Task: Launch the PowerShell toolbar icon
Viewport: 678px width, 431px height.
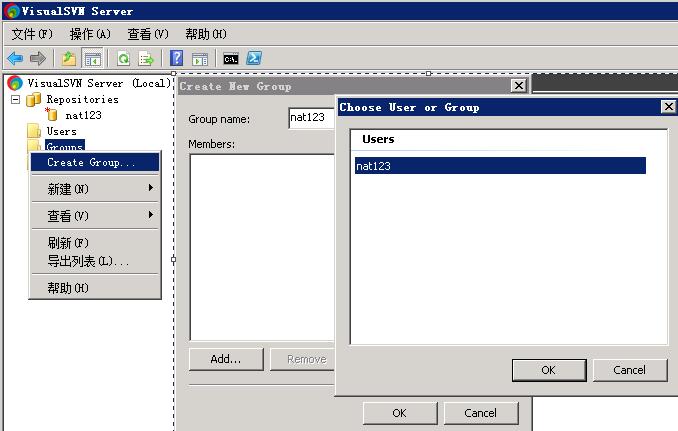Action: (254, 59)
